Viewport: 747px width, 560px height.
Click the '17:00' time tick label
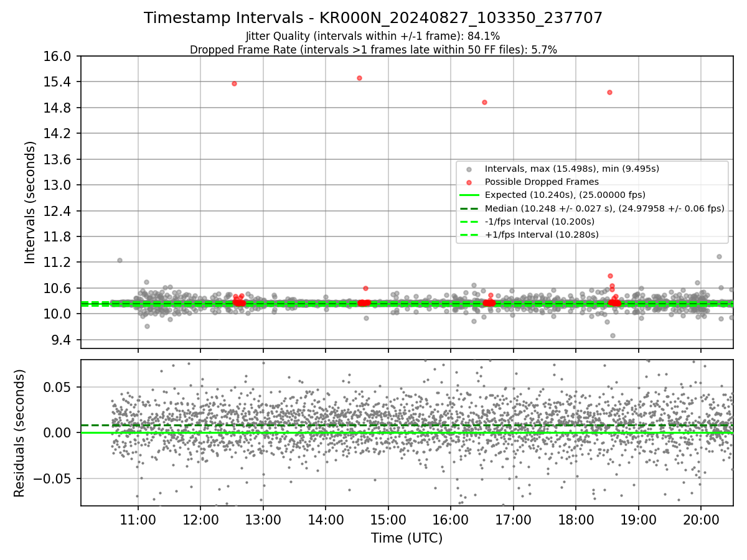(513, 521)
